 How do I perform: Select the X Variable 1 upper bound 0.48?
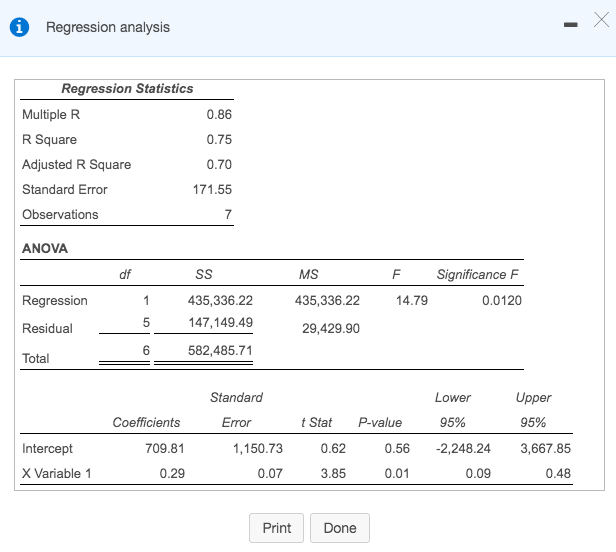(558, 473)
